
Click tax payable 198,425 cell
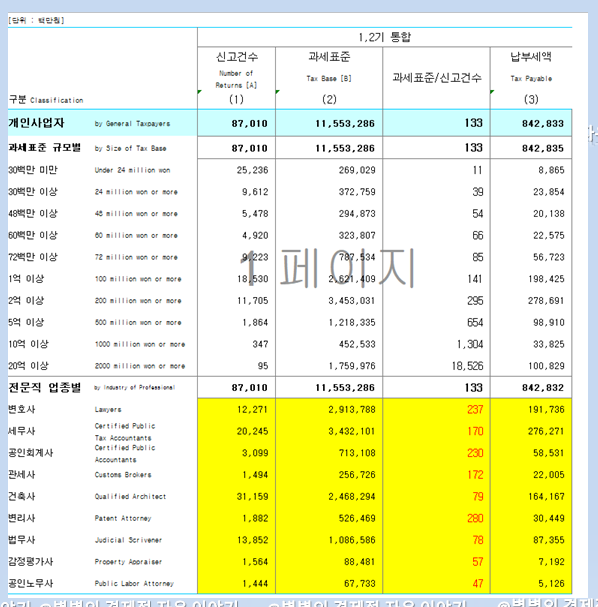coord(546,279)
